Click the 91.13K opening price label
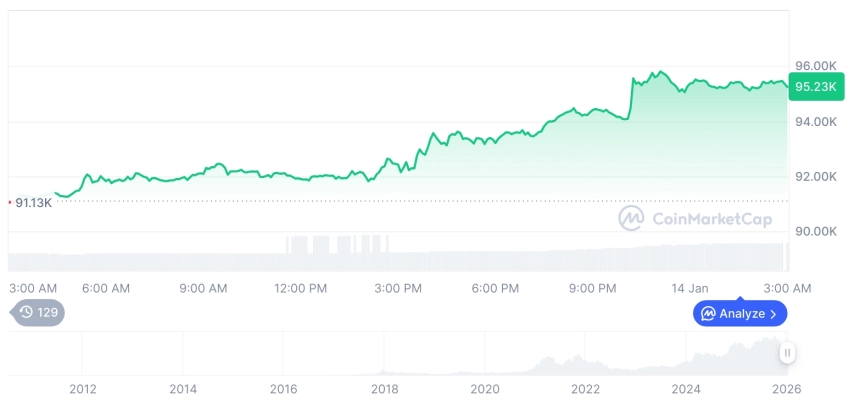The height and width of the screenshot is (401, 860). click(35, 202)
